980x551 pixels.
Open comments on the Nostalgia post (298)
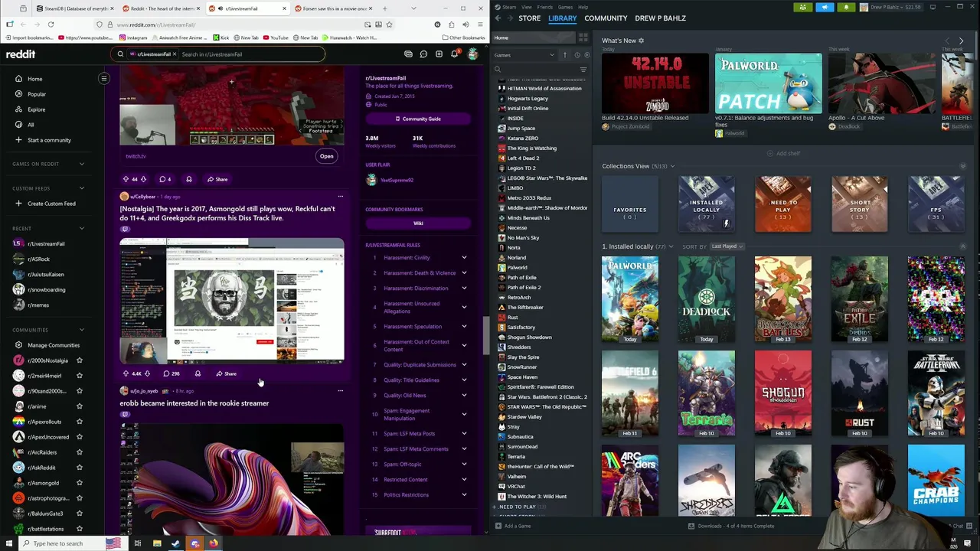click(x=171, y=373)
